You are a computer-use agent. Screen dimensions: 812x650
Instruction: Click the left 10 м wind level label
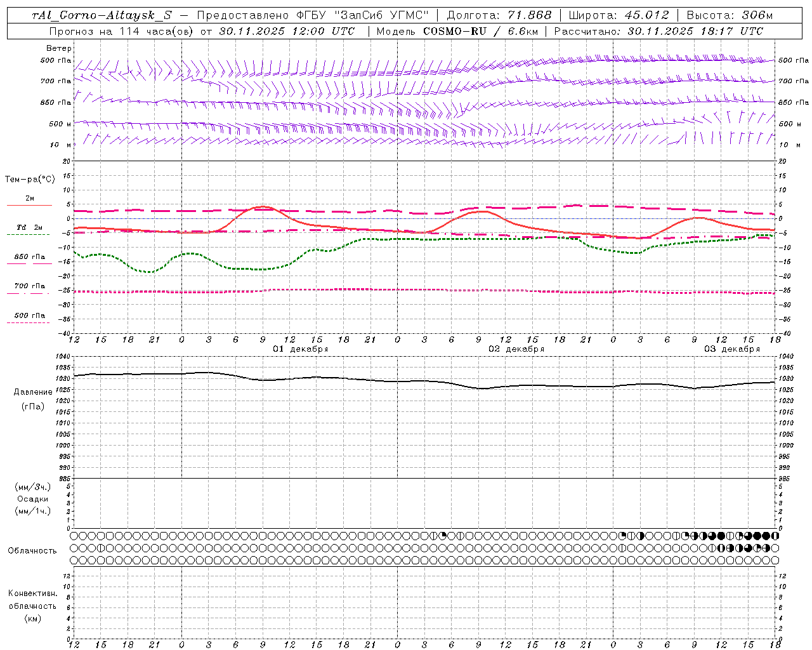(62, 145)
